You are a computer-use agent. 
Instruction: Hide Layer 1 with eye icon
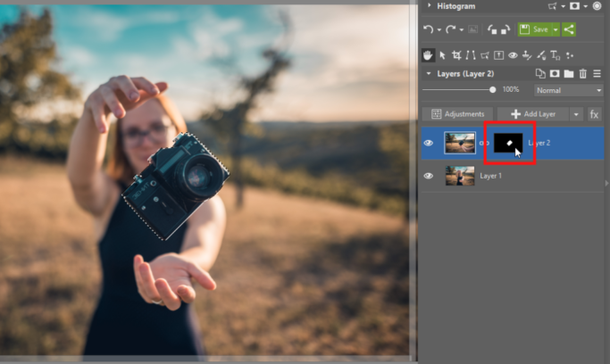point(429,176)
